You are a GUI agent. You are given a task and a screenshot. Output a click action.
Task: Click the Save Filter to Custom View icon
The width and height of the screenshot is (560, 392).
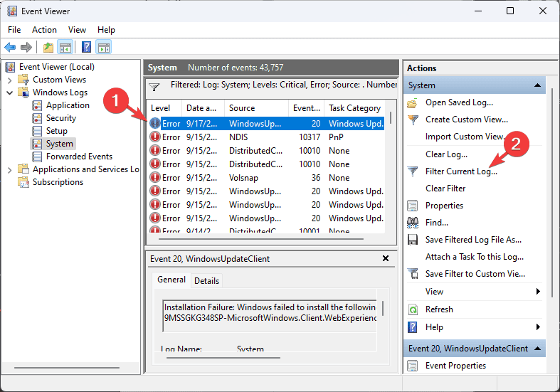coord(413,274)
